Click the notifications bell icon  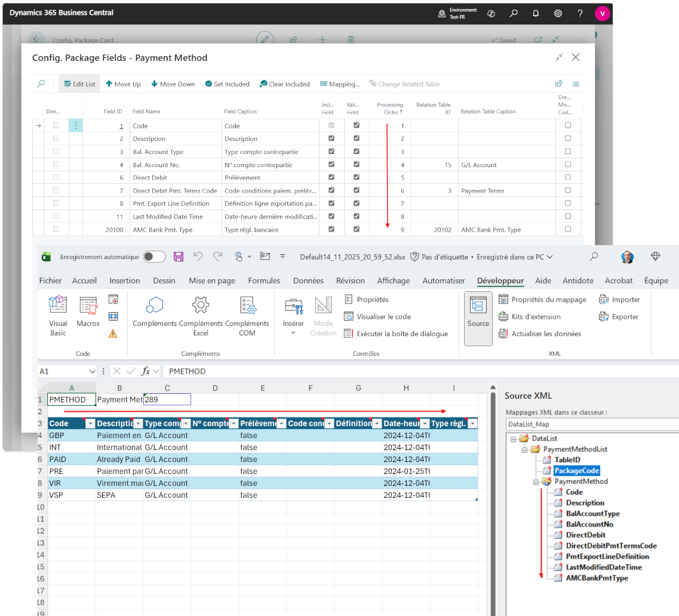pyautogui.click(x=536, y=13)
